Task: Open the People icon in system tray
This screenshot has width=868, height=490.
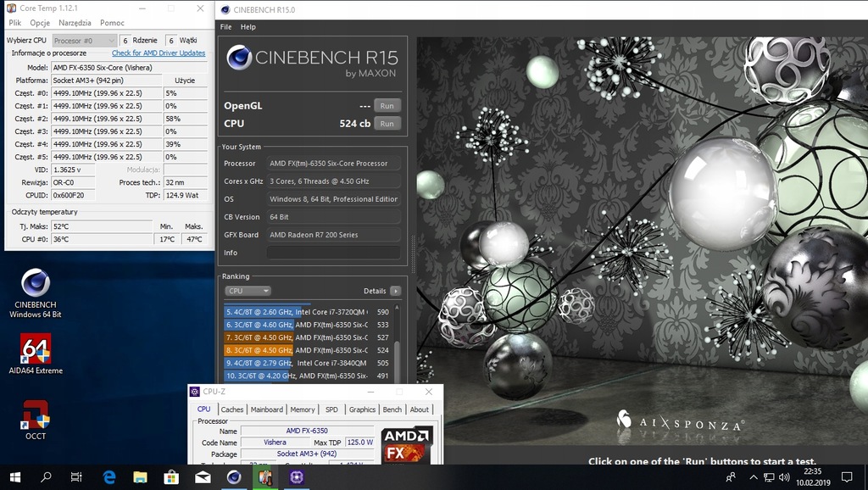Action: tap(731, 477)
